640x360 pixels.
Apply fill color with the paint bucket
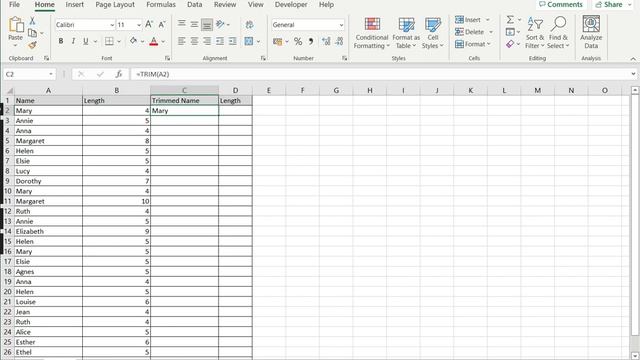tap(133, 41)
